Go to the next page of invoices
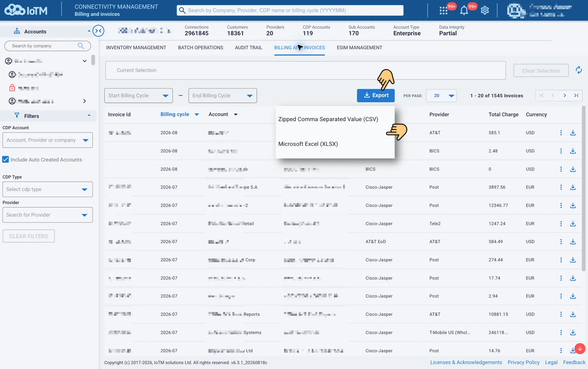This screenshot has height=369, width=588. (565, 95)
